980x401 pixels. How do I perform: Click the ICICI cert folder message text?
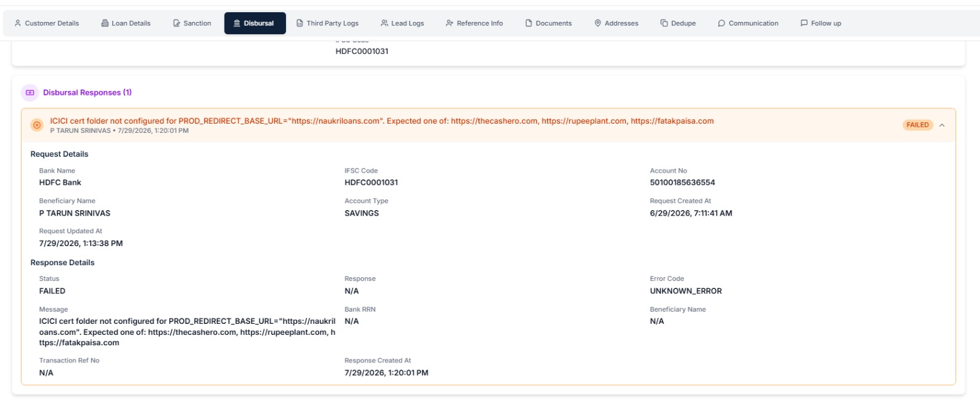[187, 332]
